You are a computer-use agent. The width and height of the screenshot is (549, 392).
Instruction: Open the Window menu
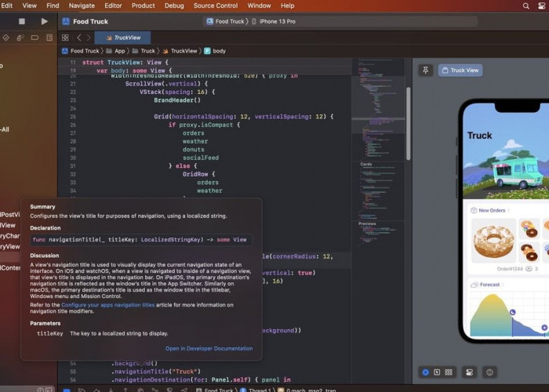click(259, 5)
